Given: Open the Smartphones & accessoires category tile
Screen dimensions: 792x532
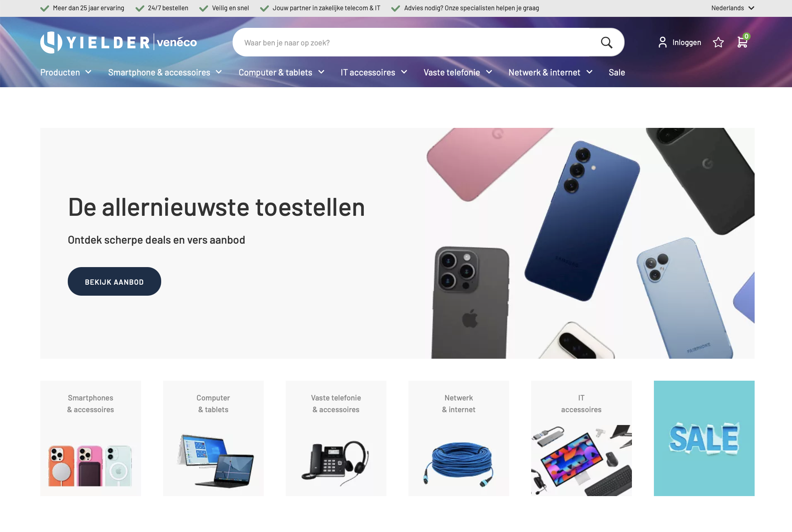Looking at the screenshot, I should coord(90,438).
